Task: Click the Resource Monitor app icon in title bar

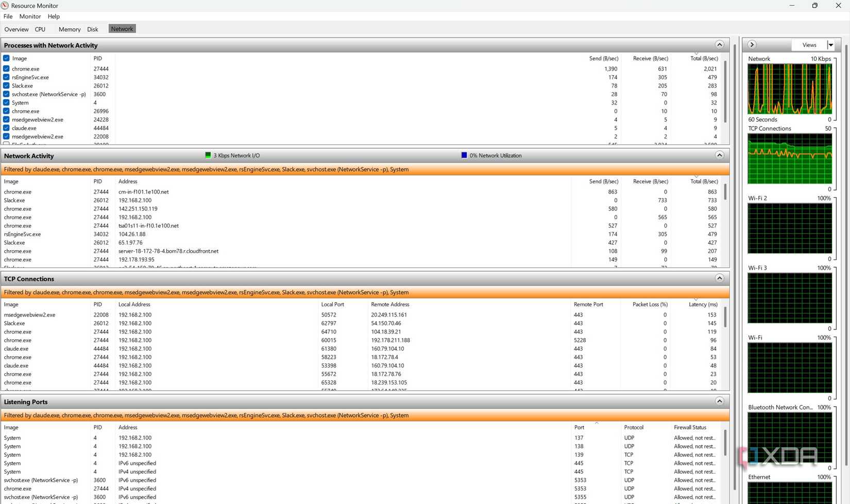Action: (x=5, y=6)
